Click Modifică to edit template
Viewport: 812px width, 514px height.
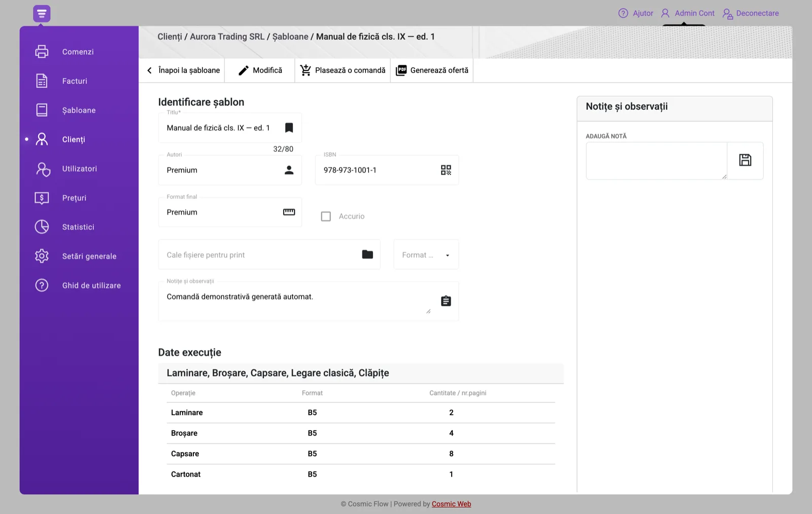[x=260, y=71]
